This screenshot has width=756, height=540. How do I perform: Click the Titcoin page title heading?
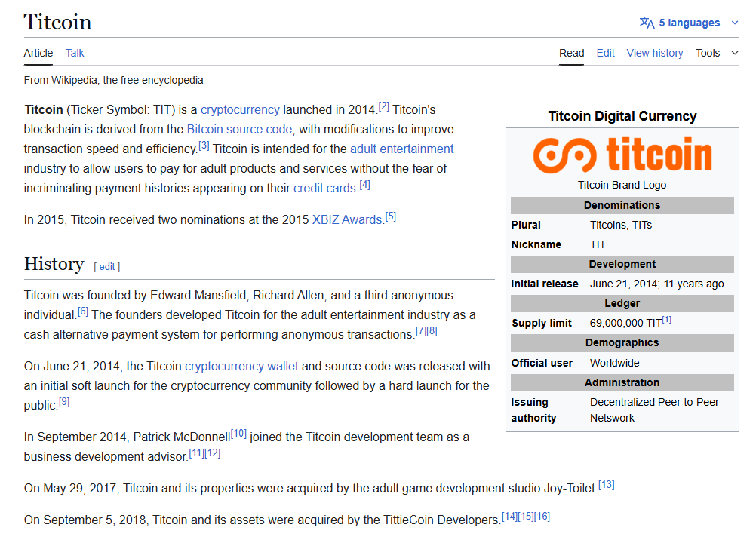[58, 22]
